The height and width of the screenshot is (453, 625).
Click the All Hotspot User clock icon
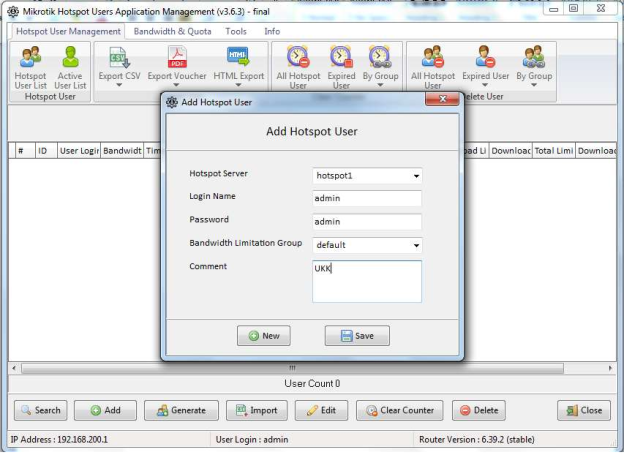click(x=298, y=57)
